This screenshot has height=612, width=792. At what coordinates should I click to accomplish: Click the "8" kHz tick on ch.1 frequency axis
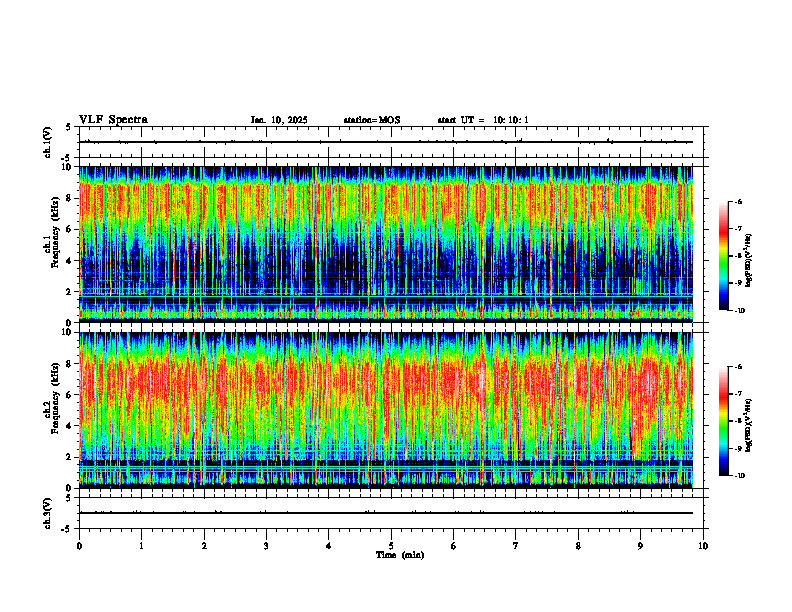(x=70, y=198)
